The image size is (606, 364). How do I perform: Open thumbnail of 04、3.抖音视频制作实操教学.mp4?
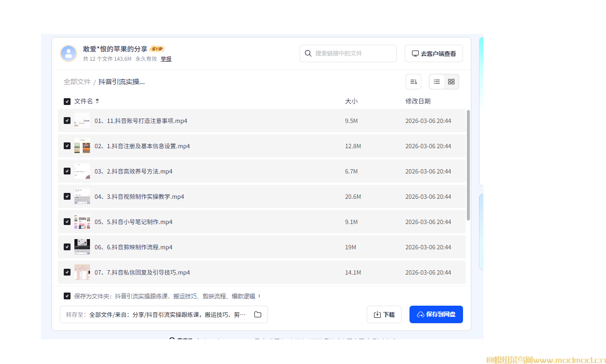[82, 196]
